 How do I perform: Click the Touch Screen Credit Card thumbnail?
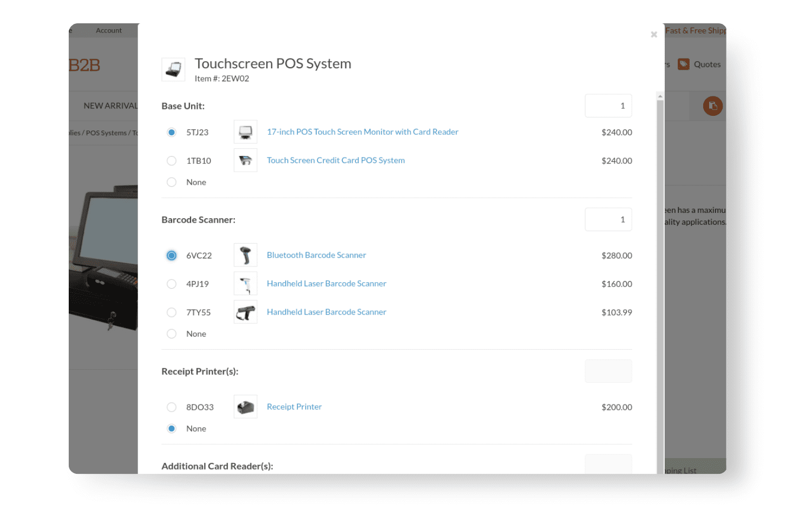(x=245, y=161)
